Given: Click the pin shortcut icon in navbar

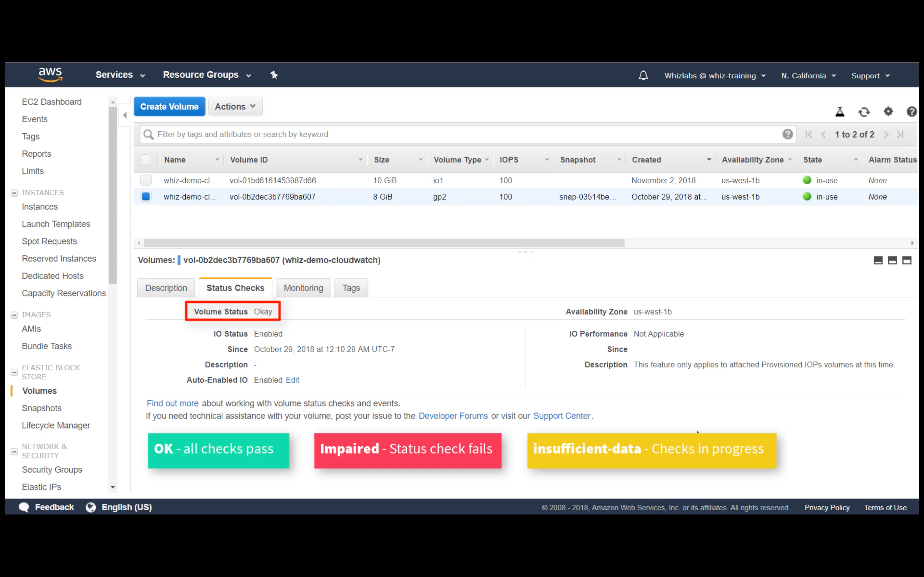Looking at the screenshot, I should coord(274,75).
